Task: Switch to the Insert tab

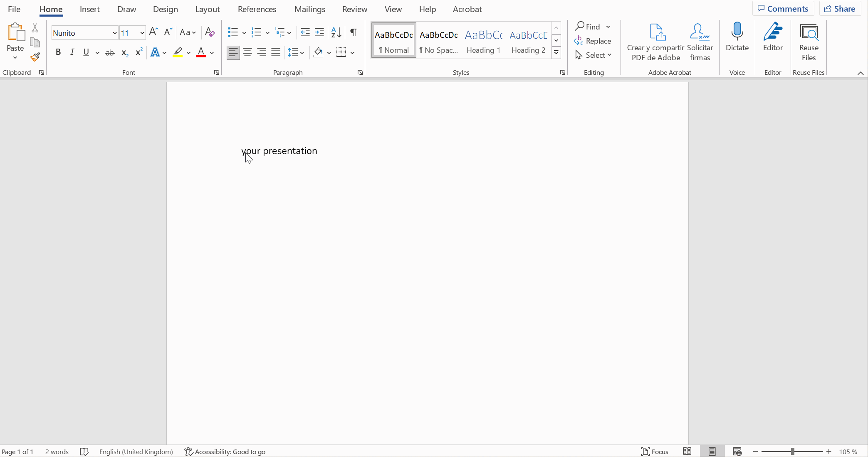Action: [x=89, y=9]
